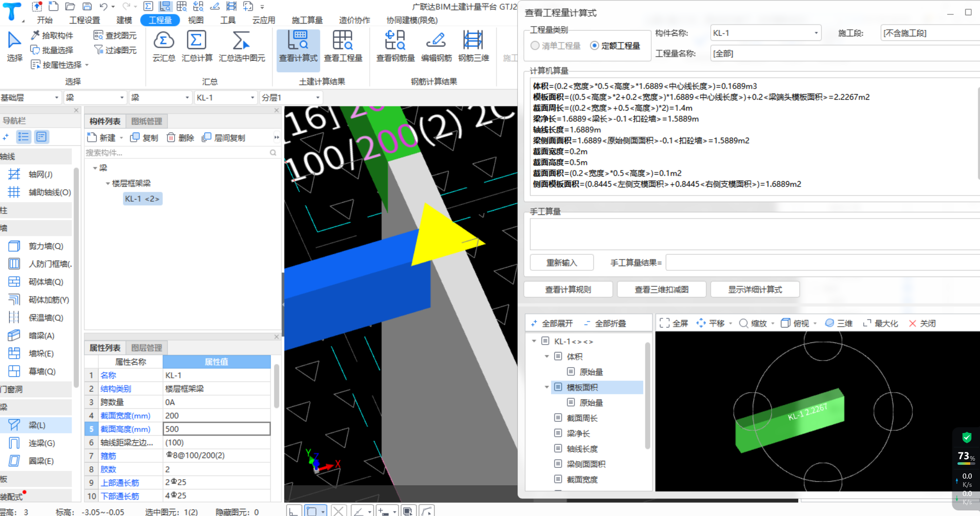Click 全部折叠 collapse all button
980x516 pixels.
(x=605, y=324)
